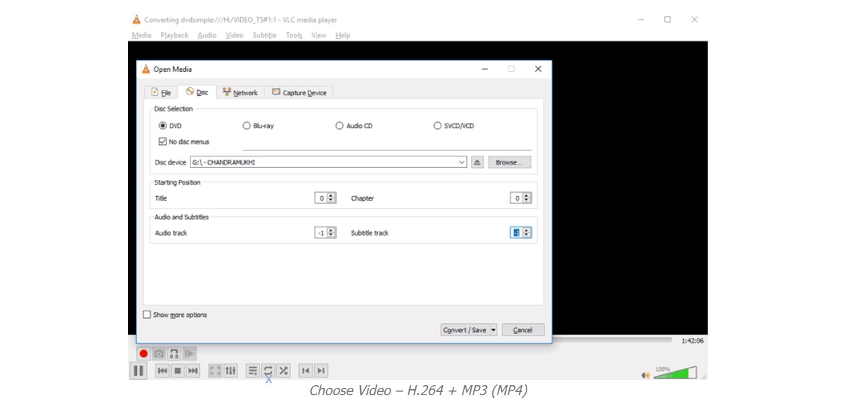868x410 pixels.
Task: Toggle fullscreen video mode
Action: [x=215, y=370]
